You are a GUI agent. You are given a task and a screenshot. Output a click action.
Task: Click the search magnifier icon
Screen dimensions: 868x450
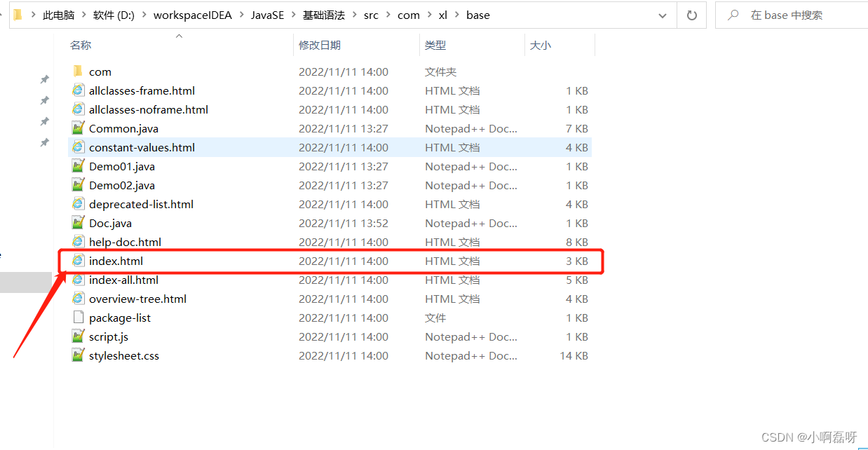tap(733, 15)
